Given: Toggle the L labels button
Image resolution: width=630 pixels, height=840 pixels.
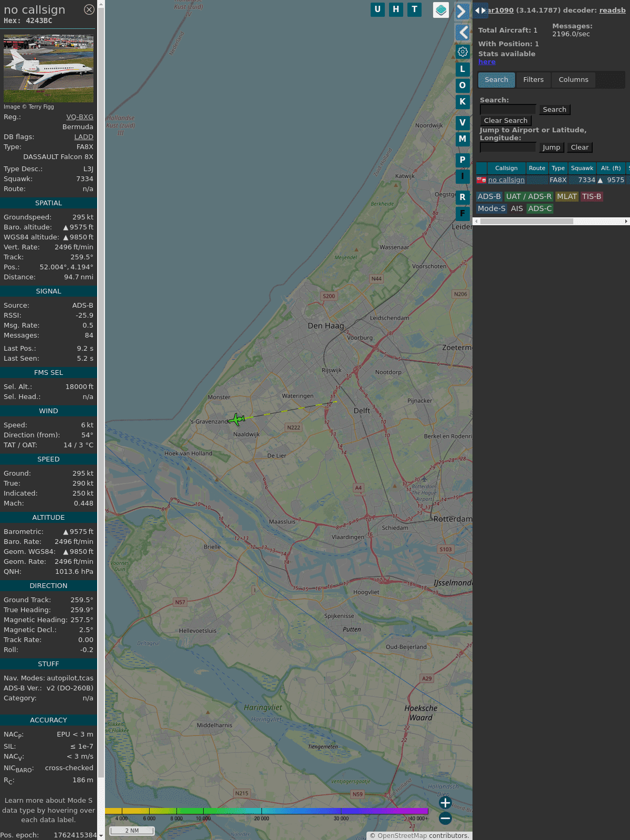Looking at the screenshot, I should coord(463,69).
